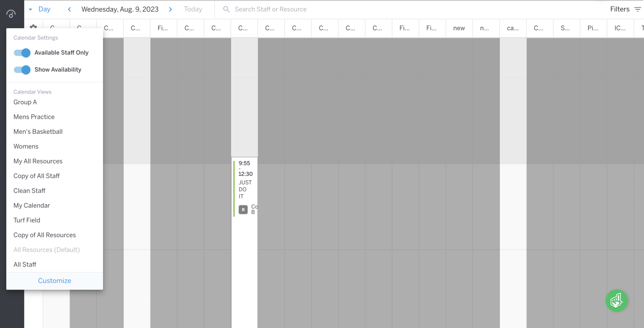Disable the Available Staff Only toggle
Image resolution: width=644 pixels, height=328 pixels.
pos(22,53)
